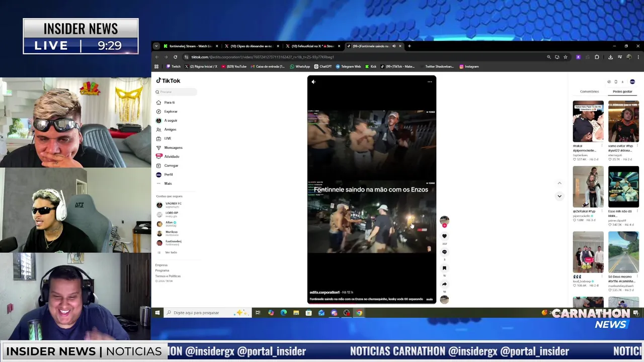Switch to the Podes gostar tab
This screenshot has height=362, width=644.
pos(622,92)
